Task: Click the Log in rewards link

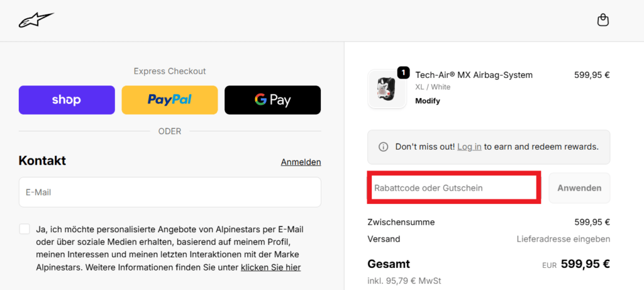Action: click(x=469, y=147)
